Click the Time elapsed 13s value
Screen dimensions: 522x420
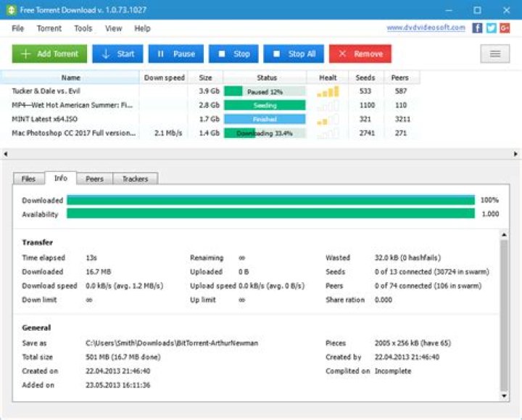(x=91, y=258)
